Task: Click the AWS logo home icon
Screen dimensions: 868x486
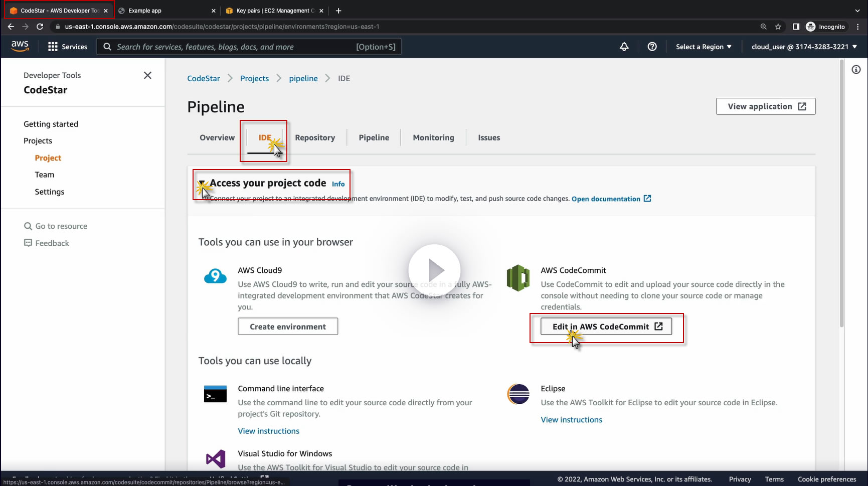Action: tap(20, 46)
